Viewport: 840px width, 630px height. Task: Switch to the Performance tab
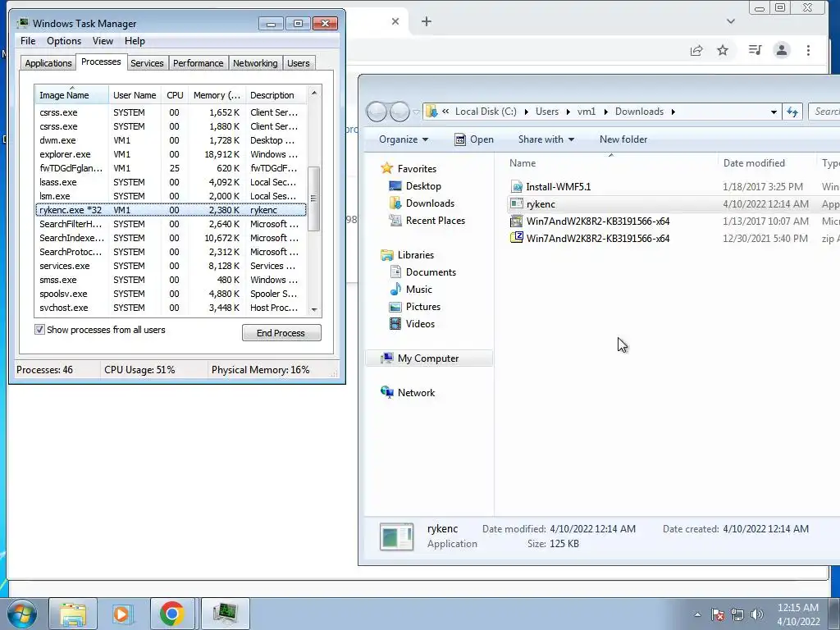coord(198,63)
